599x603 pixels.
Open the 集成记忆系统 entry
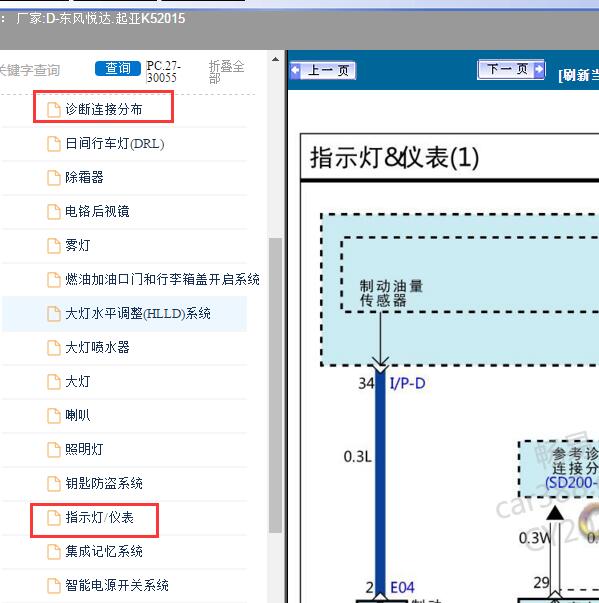click(x=104, y=551)
